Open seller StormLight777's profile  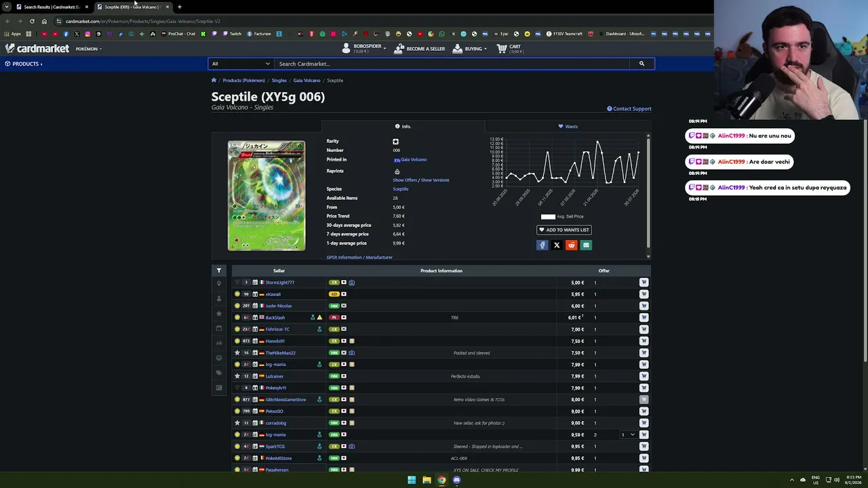click(280, 283)
